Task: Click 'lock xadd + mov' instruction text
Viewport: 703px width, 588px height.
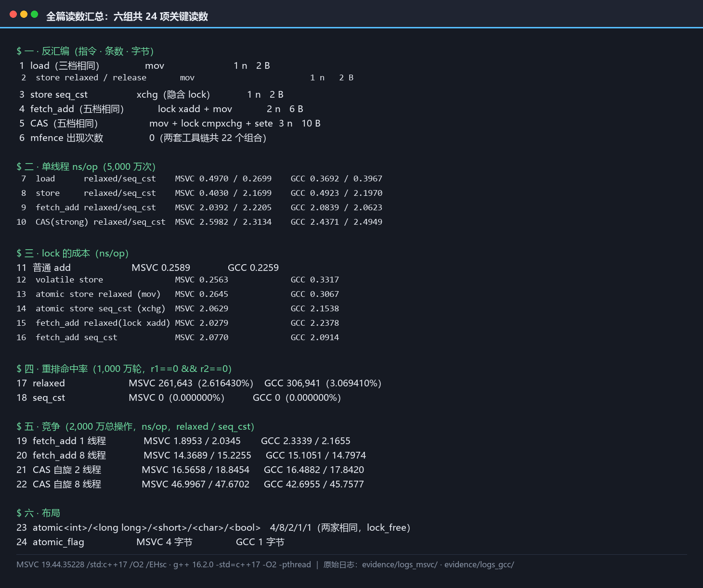Action: 195,109
